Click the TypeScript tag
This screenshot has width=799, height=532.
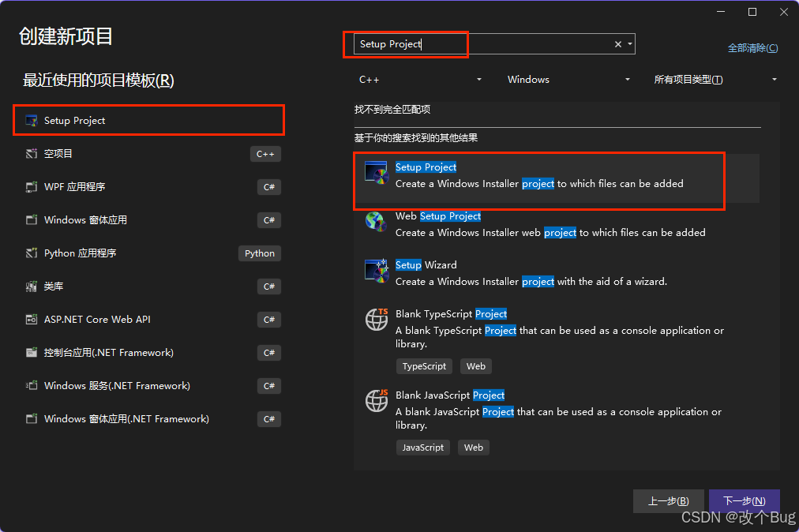point(424,366)
